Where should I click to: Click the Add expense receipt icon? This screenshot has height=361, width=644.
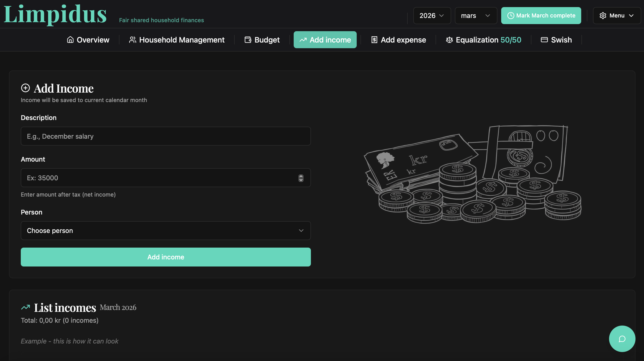(374, 39)
